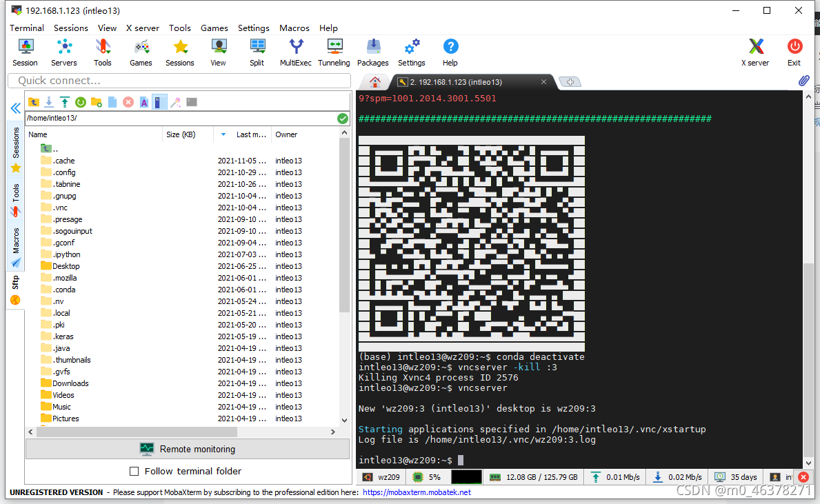Open the Last modified sort dropdown arrow
Image resolution: width=820 pixels, height=504 pixels.
coord(222,134)
